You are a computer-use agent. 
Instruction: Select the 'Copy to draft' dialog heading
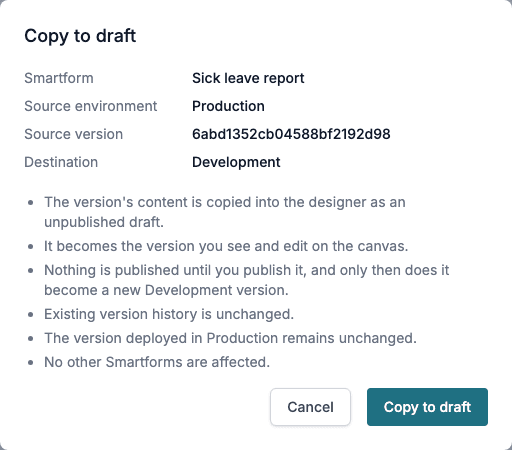[80, 36]
